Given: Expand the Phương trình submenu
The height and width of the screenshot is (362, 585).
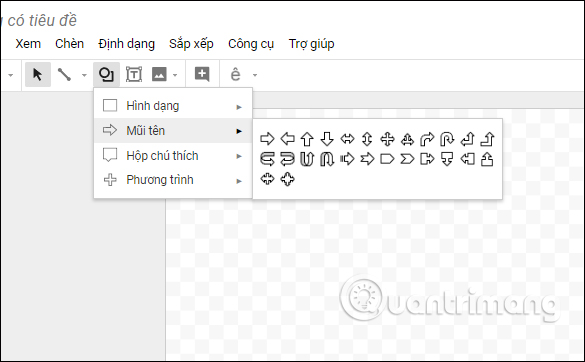Looking at the screenshot, I should coord(173,180).
